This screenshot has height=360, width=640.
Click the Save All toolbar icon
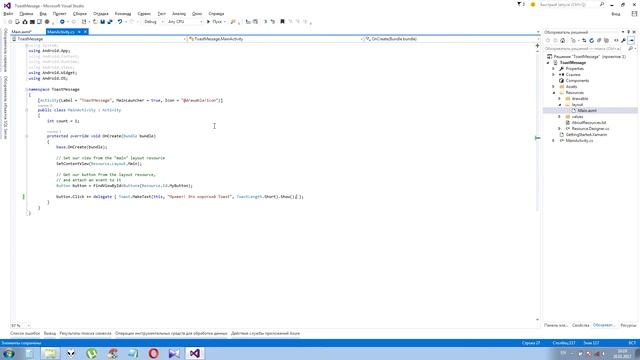[x=110, y=22]
